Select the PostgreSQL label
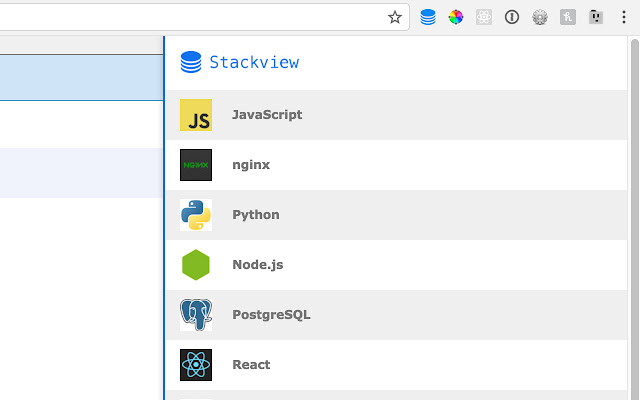This screenshot has height=400, width=640. tap(271, 315)
